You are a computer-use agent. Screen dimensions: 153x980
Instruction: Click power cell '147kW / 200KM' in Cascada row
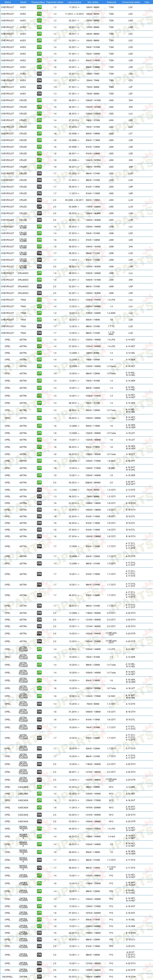tap(93, 807)
